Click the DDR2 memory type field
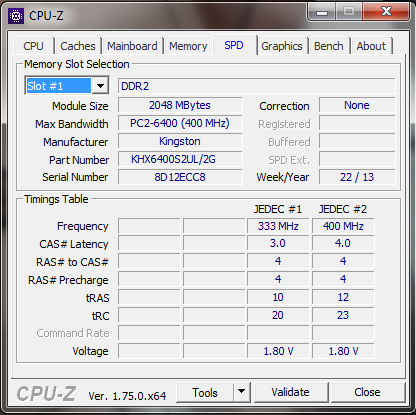This screenshot has width=416, height=415. (x=257, y=86)
